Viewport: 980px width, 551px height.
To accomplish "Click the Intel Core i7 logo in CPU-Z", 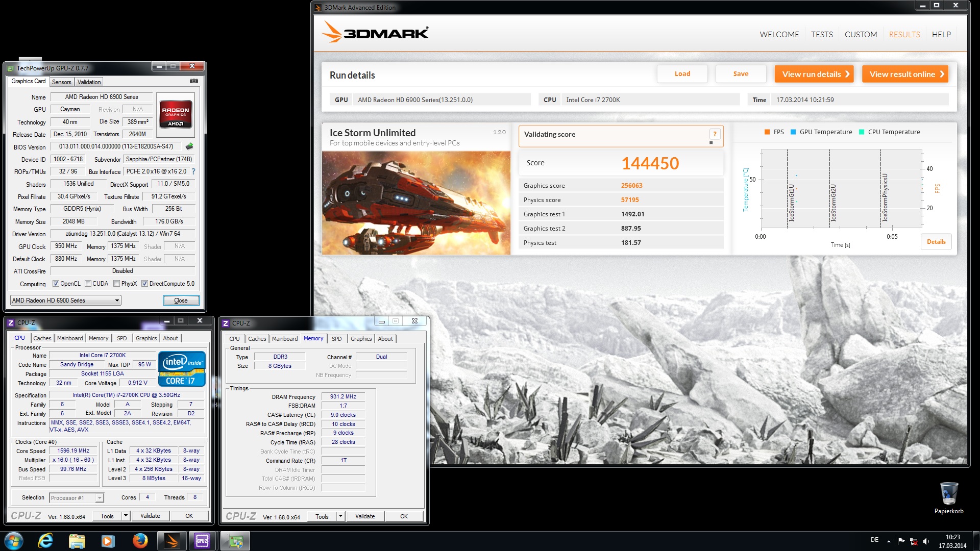I will coord(182,369).
